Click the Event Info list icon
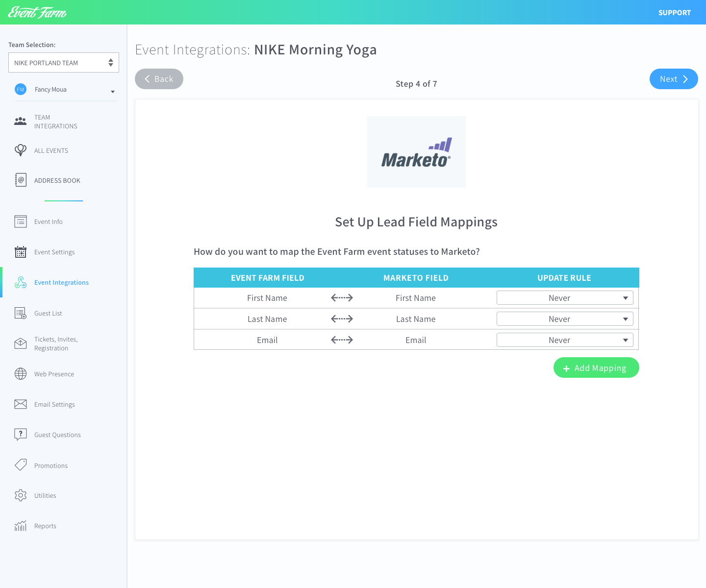Image resolution: width=706 pixels, height=588 pixels. tap(21, 221)
